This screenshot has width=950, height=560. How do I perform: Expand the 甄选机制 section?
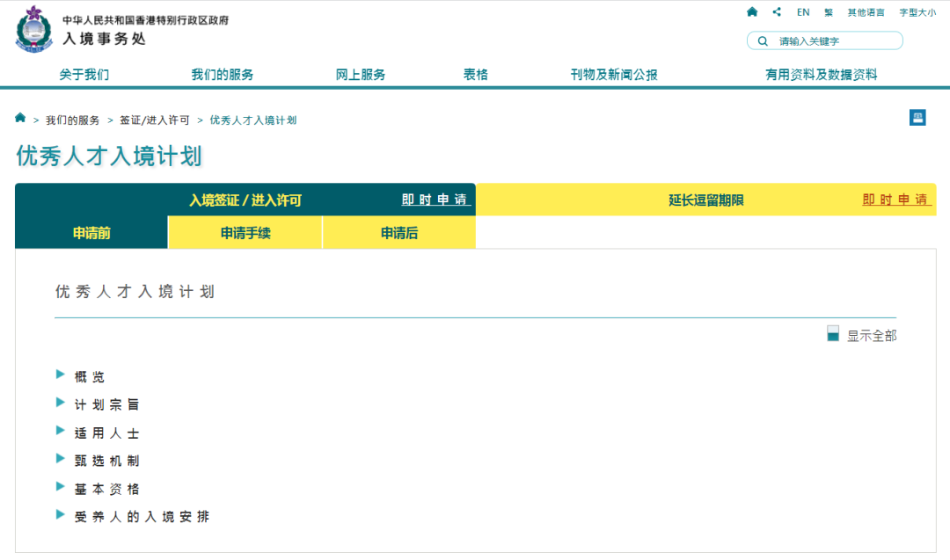click(x=106, y=461)
